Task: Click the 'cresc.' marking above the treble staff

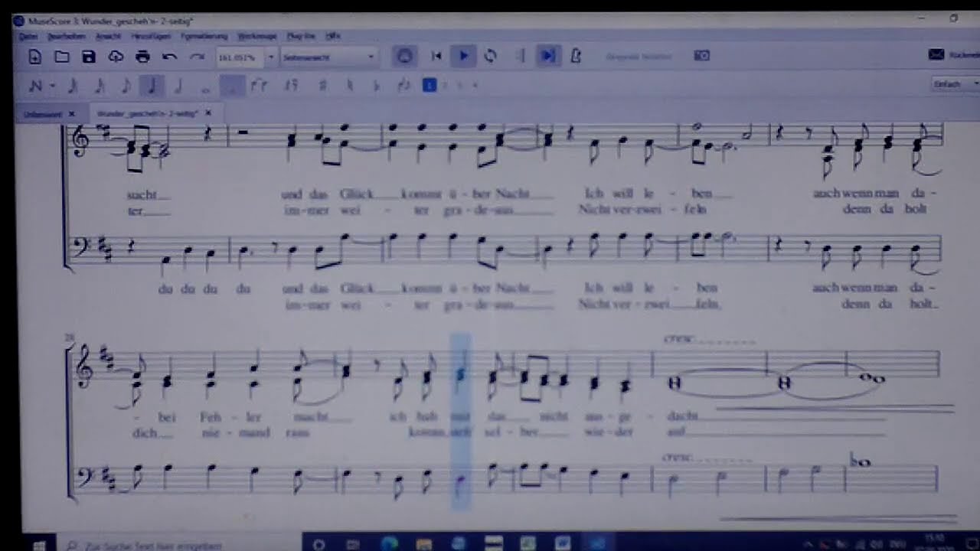Action: (678, 339)
